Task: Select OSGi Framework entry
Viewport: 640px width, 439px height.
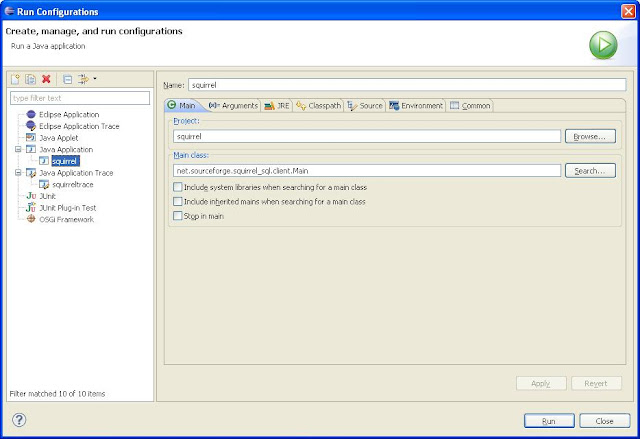Action: point(67,220)
